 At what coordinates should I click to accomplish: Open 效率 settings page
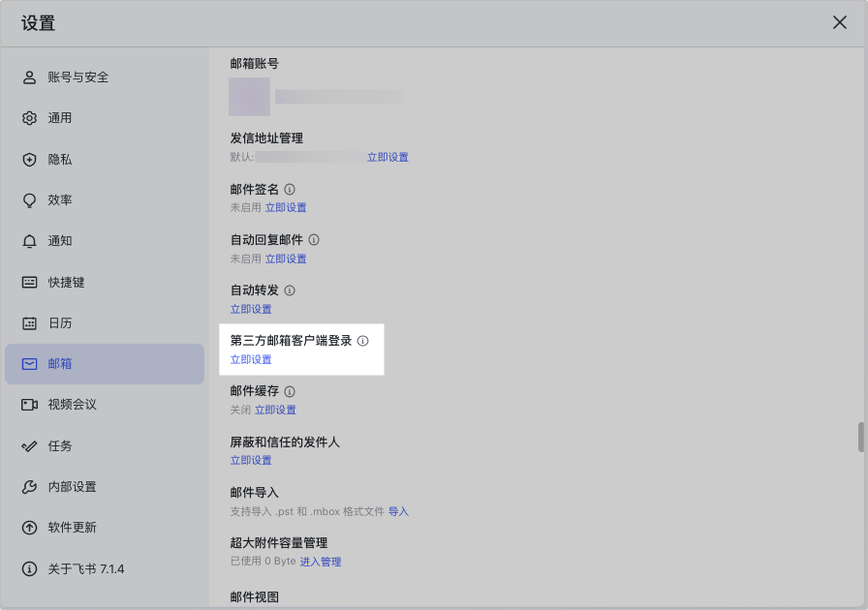pyautogui.click(x=105, y=200)
